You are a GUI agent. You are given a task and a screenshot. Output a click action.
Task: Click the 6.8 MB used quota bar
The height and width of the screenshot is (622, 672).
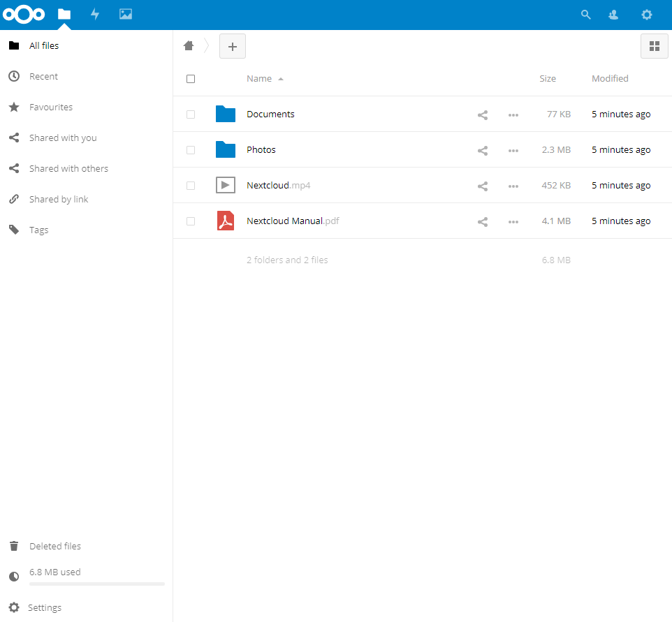[97, 584]
